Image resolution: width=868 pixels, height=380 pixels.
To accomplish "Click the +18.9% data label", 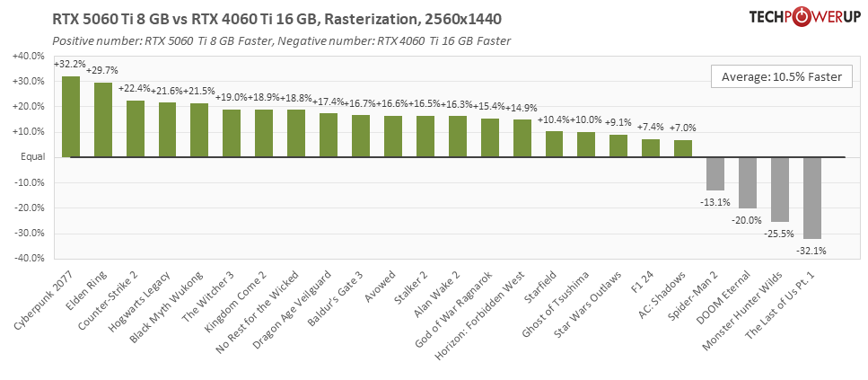I will pos(263,98).
